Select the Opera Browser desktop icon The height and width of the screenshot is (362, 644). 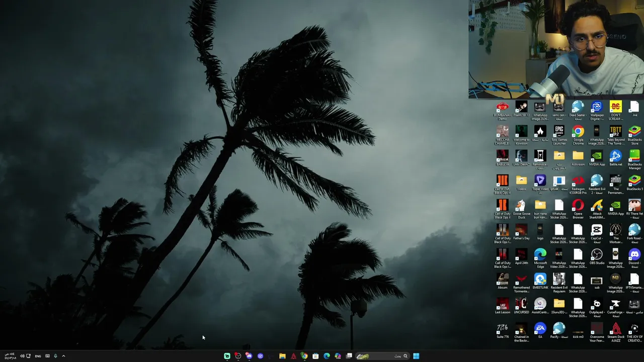coord(578,209)
